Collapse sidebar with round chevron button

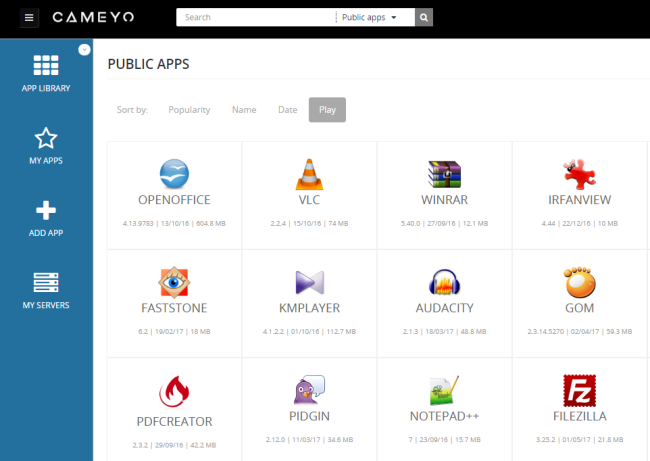(84, 50)
